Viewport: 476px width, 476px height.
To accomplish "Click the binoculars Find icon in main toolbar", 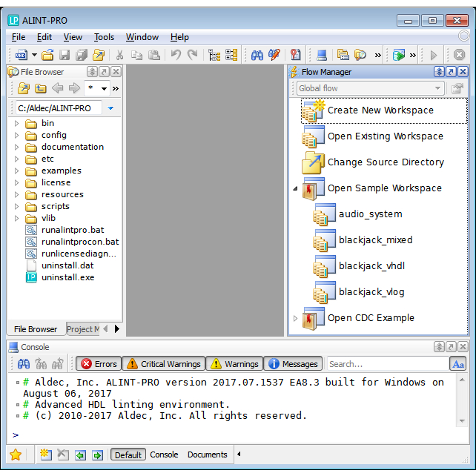I will tap(257, 55).
